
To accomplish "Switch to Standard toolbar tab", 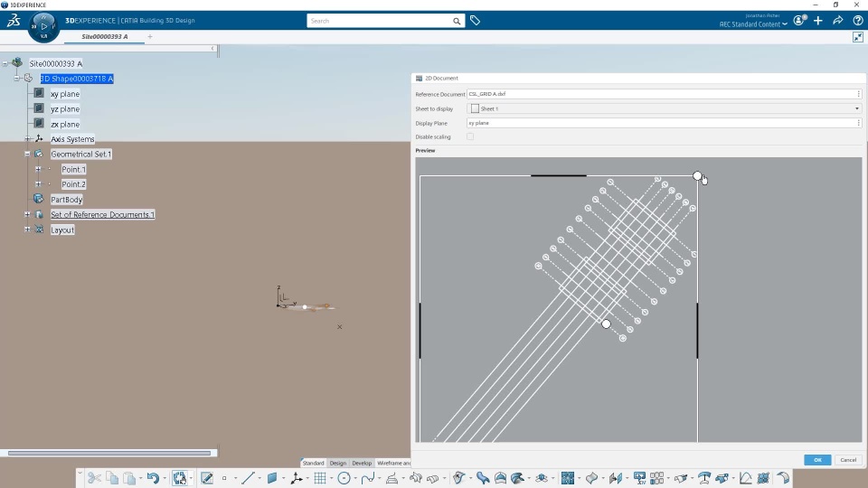I will (x=314, y=463).
